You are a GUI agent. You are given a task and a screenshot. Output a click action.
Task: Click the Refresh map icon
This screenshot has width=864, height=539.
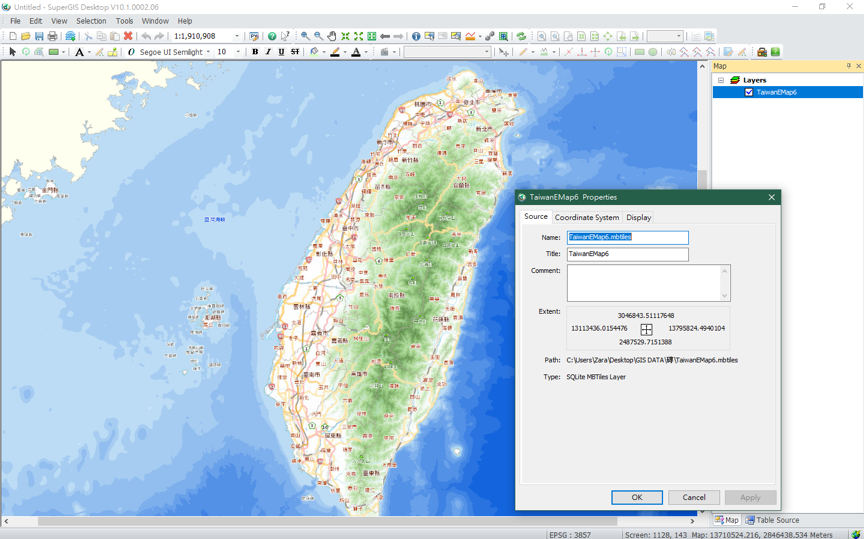click(x=521, y=36)
